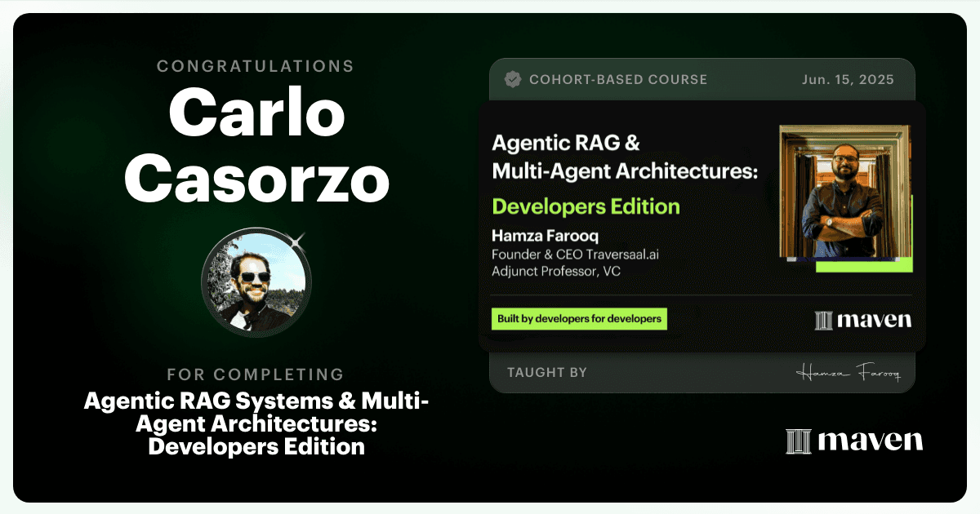Viewport: 980px width, 514px height.
Task: Click the 'Founder & CEO Traversaal.ai' text
Action: click(x=575, y=254)
